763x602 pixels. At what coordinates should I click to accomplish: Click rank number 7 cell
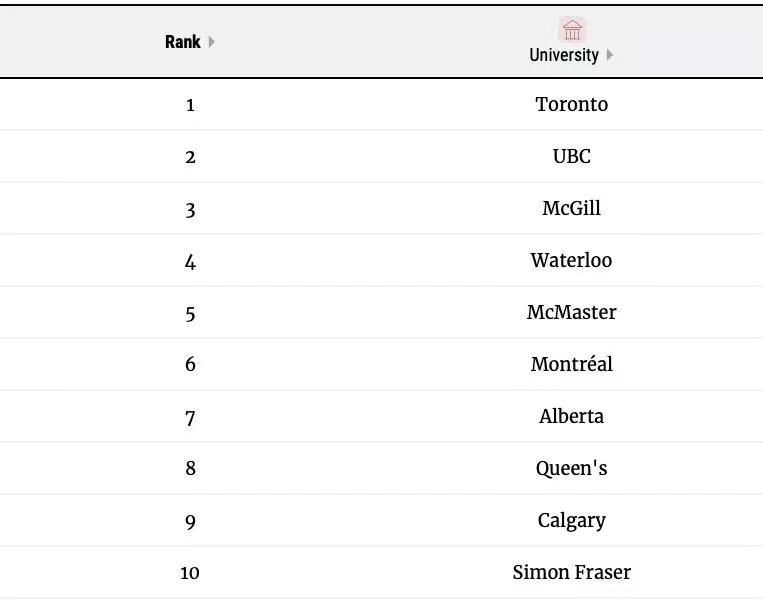[190, 419]
